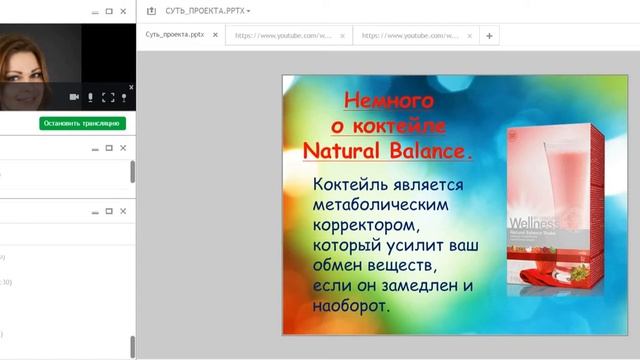Close the first YouTube tab
The height and width of the screenshot is (360, 640).
[342, 36]
